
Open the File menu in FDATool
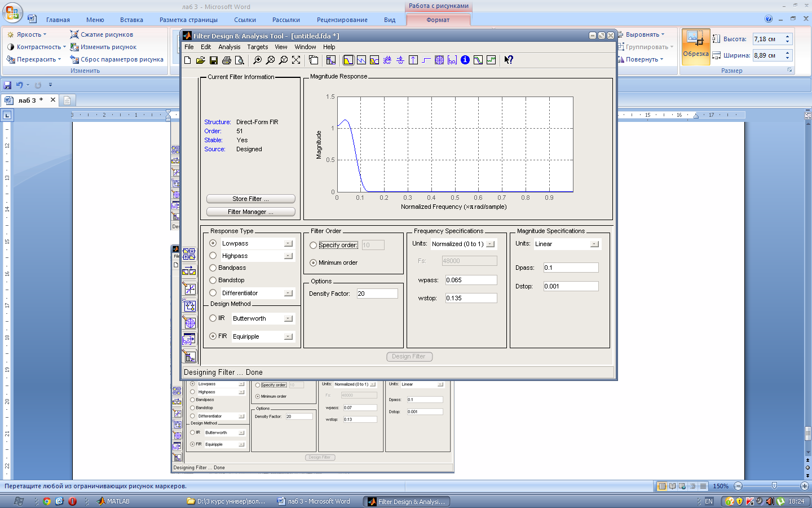[x=189, y=47]
